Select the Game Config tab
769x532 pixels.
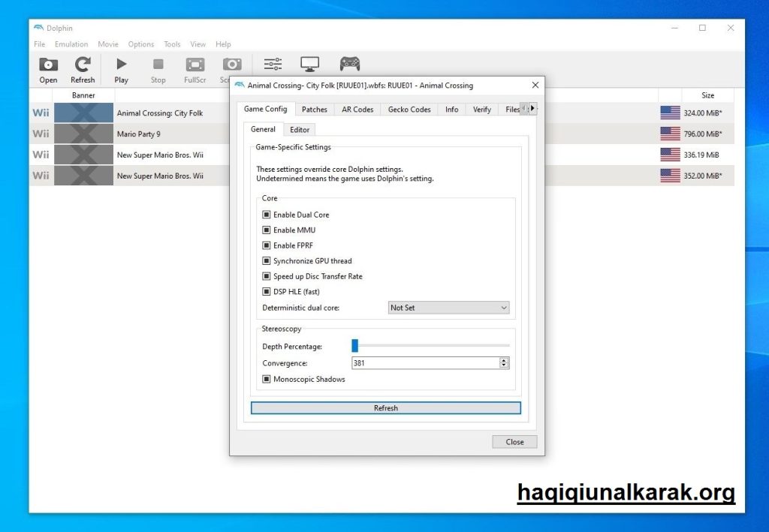tap(265, 109)
